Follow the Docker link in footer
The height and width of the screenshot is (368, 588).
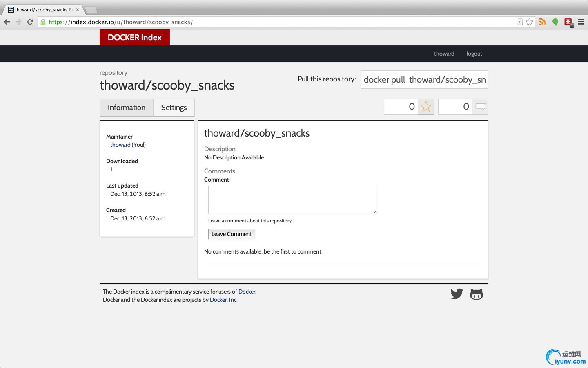pyautogui.click(x=247, y=292)
